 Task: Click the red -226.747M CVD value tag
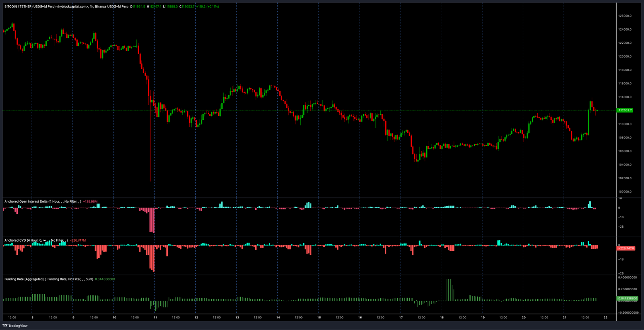(626, 248)
